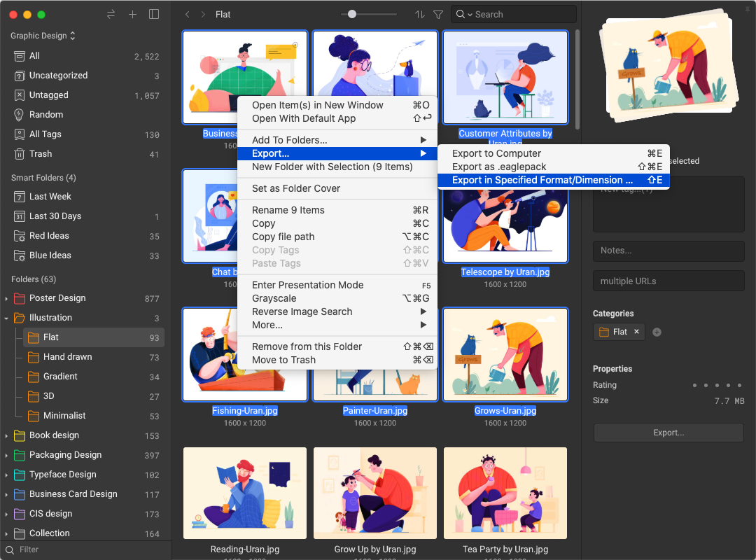The width and height of the screenshot is (756, 560).
Task: Click the Red Ideas smart folder icon
Action: point(20,236)
